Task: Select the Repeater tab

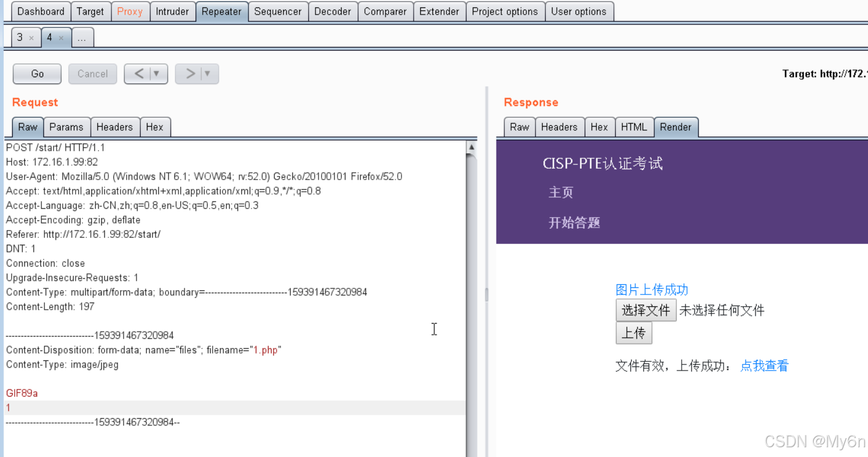Action: point(222,12)
